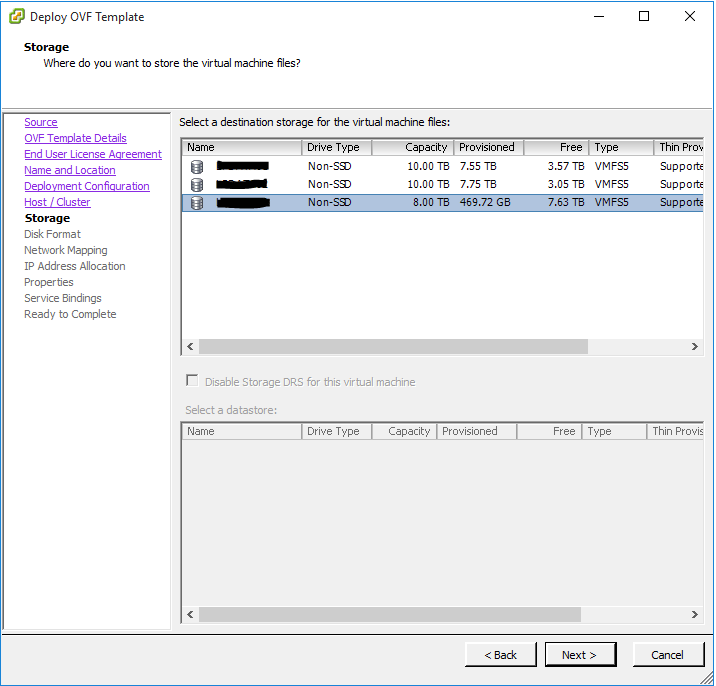
Task: Sort upper storage table by Provisioned column
Action: pyautogui.click(x=489, y=148)
